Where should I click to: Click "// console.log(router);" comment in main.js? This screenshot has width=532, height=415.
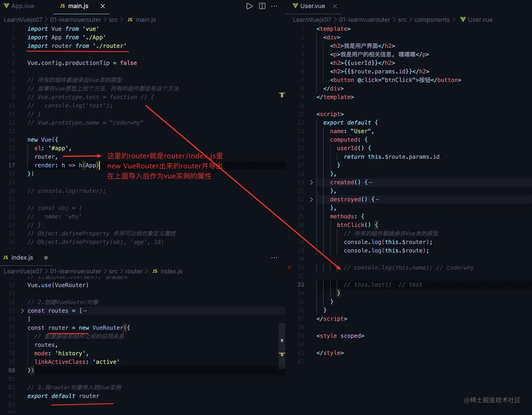(66, 191)
